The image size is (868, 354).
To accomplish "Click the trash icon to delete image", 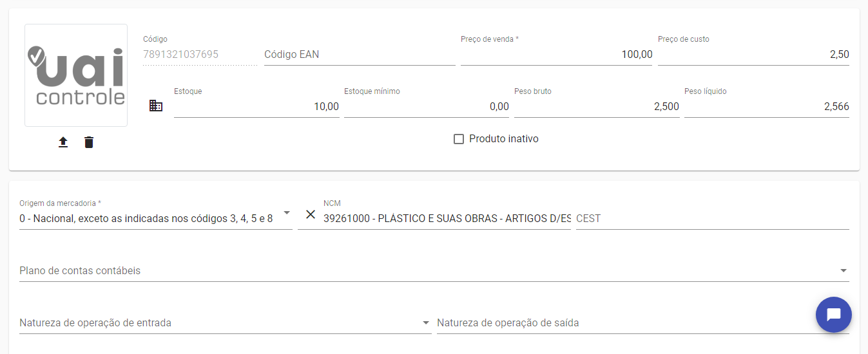I will 89,142.
